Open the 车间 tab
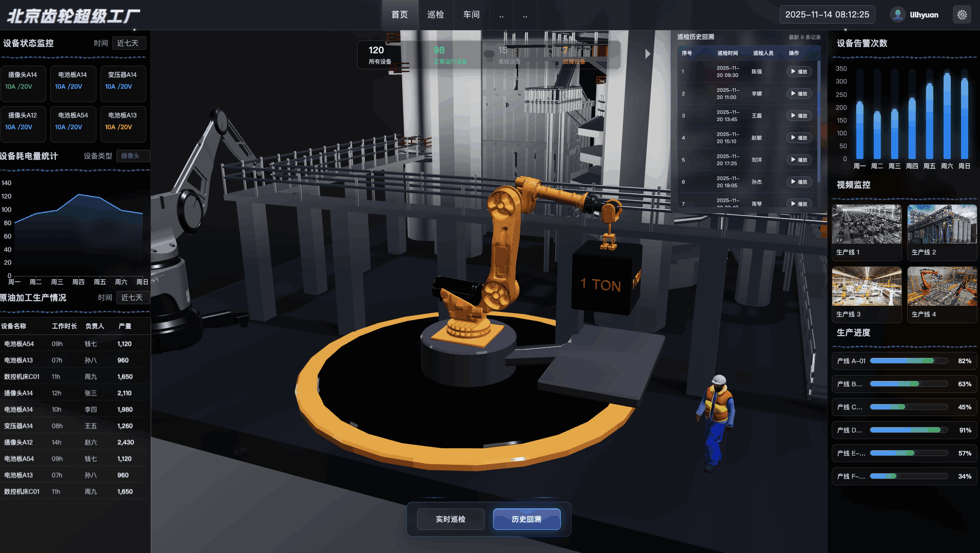The height and width of the screenshot is (553, 980). tap(472, 15)
